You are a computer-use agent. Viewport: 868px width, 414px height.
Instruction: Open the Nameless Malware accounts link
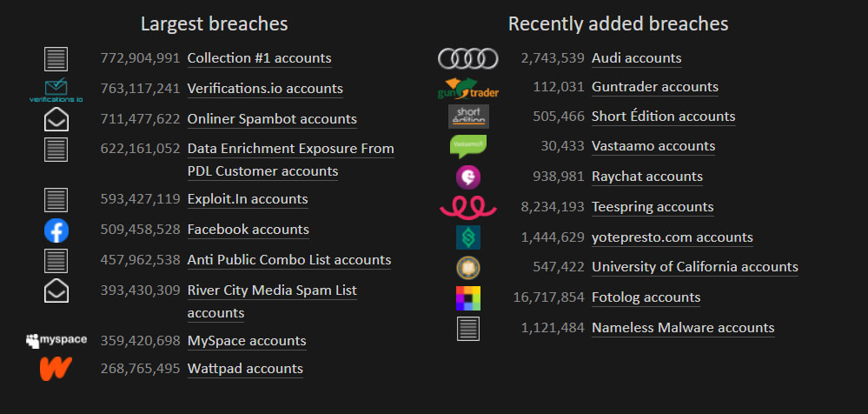point(683,328)
